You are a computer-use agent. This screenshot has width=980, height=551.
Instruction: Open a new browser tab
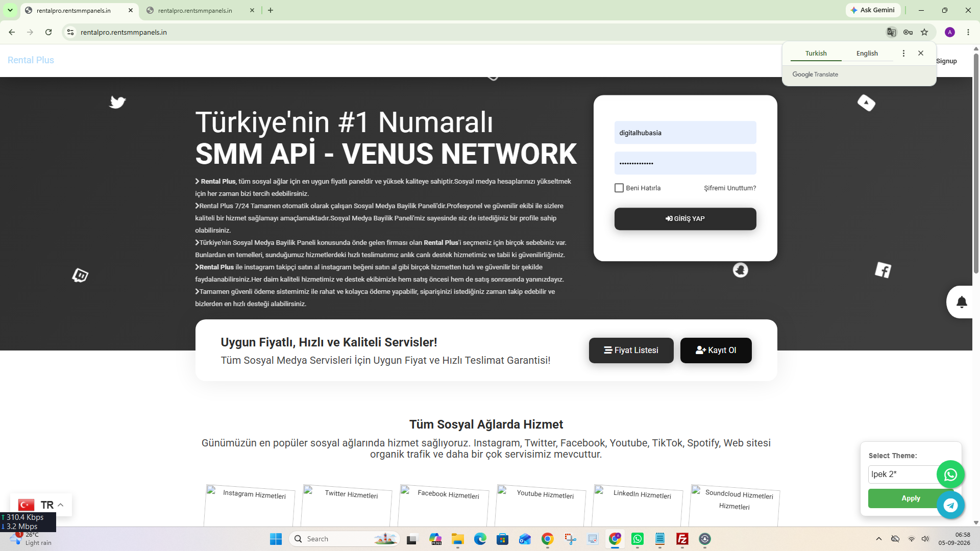(x=271, y=10)
